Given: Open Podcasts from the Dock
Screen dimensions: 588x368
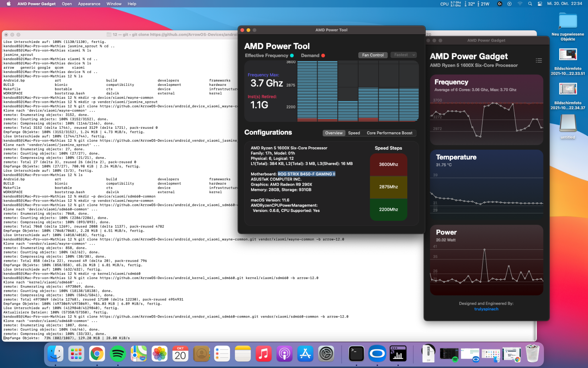Looking at the screenshot, I should (284, 354).
